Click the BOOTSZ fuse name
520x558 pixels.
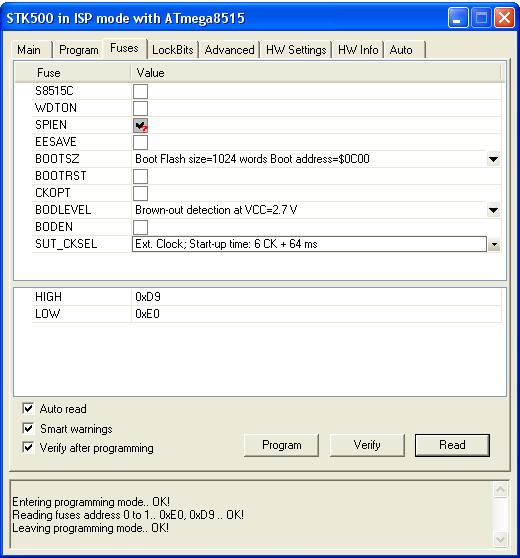[x=57, y=159]
